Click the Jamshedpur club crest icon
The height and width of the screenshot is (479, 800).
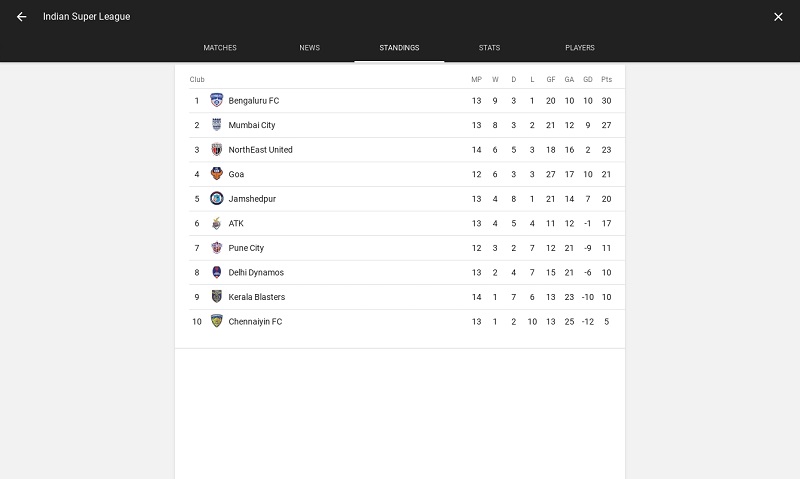pos(217,198)
